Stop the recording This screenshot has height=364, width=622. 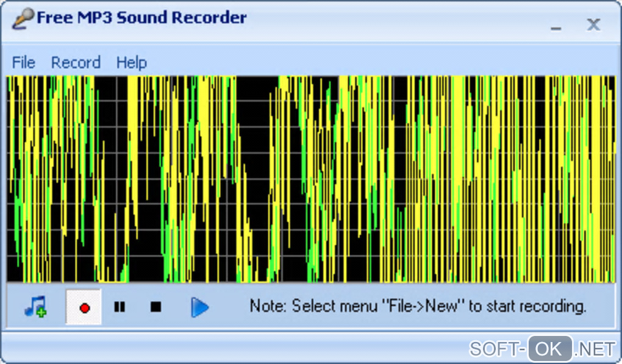[156, 307]
